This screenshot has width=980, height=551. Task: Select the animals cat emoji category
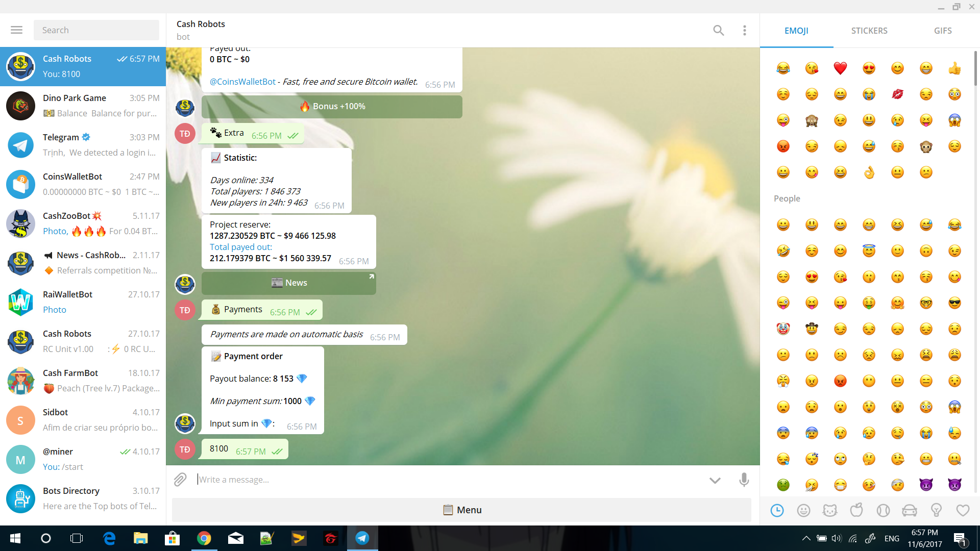click(830, 510)
